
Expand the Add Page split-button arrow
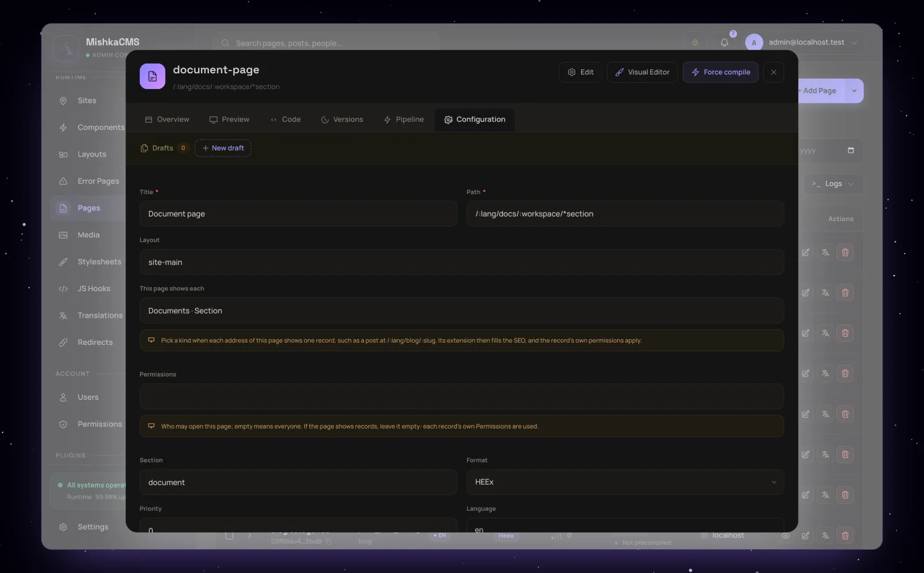[854, 91]
